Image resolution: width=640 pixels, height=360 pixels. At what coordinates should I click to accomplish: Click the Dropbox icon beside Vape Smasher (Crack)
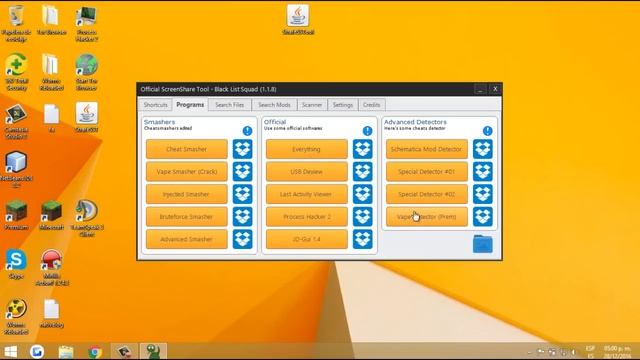click(242, 171)
